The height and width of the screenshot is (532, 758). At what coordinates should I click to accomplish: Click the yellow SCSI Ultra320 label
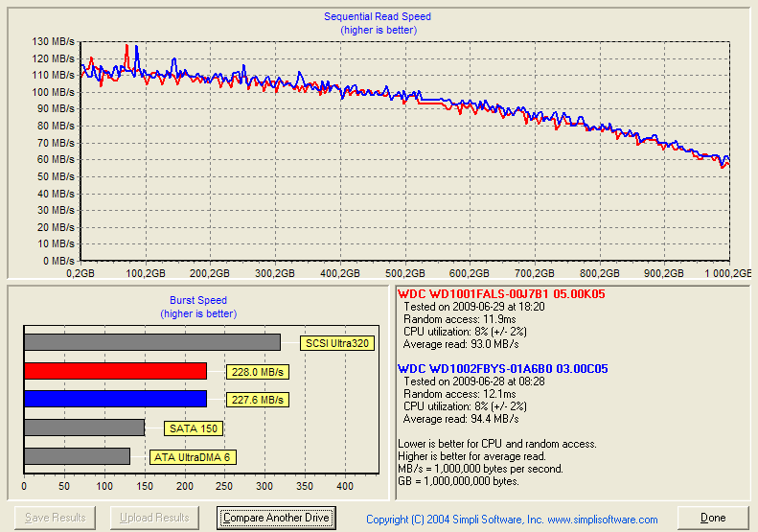coord(335,343)
